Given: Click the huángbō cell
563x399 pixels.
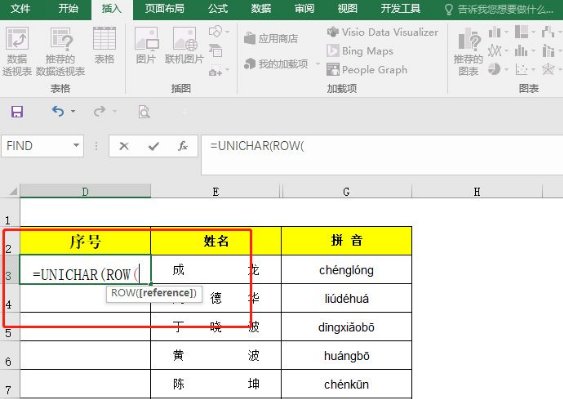Looking at the screenshot, I should pos(346,356).
